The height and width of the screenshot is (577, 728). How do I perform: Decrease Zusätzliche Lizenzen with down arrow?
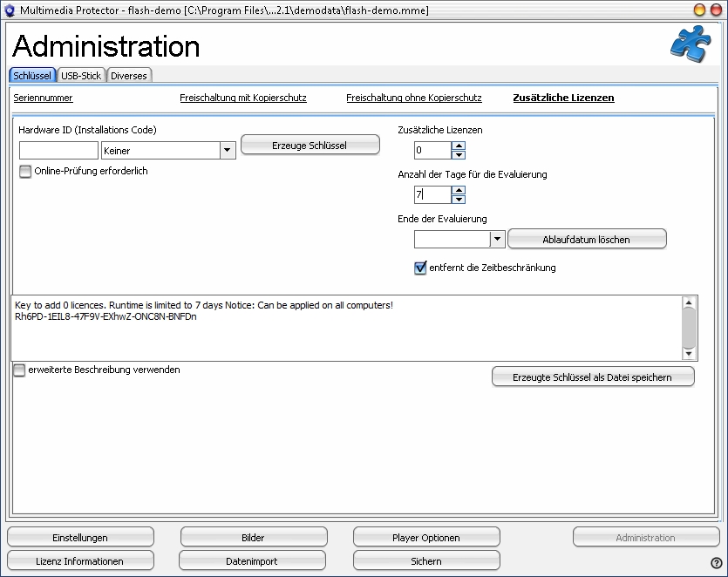[459, 155]
